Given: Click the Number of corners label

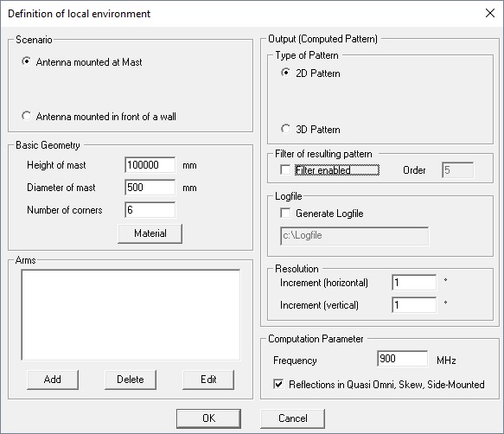Looking at the screenshot, I should click(65, 210).
